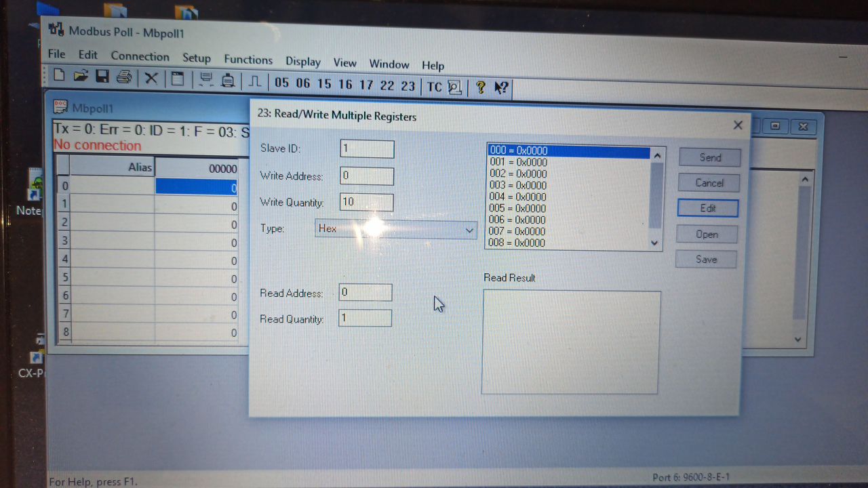The height and width of the screenshot is (488, 868).
Task: Click the Send button
Action: [710, 157]
